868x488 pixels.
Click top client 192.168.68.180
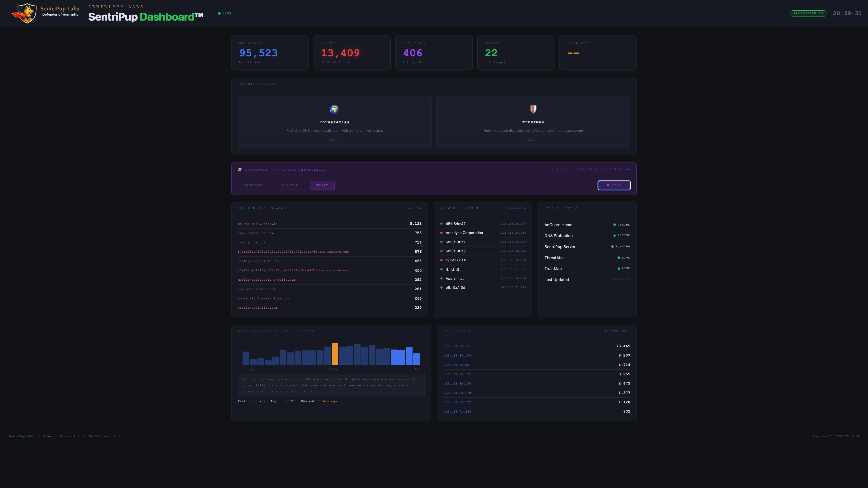click(457, 383)
